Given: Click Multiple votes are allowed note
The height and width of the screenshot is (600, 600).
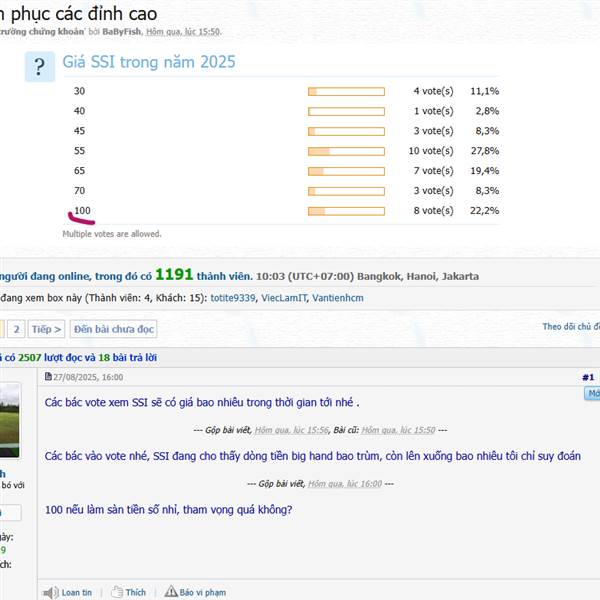Looking at the screenshot, I should pyautogui.click(x=112, y=234).
